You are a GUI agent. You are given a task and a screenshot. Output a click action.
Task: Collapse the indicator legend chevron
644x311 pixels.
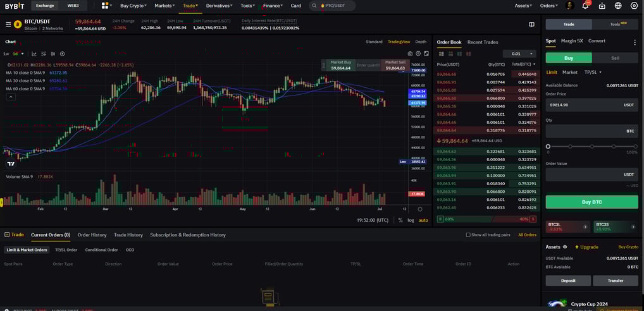(x=11, y=97)
